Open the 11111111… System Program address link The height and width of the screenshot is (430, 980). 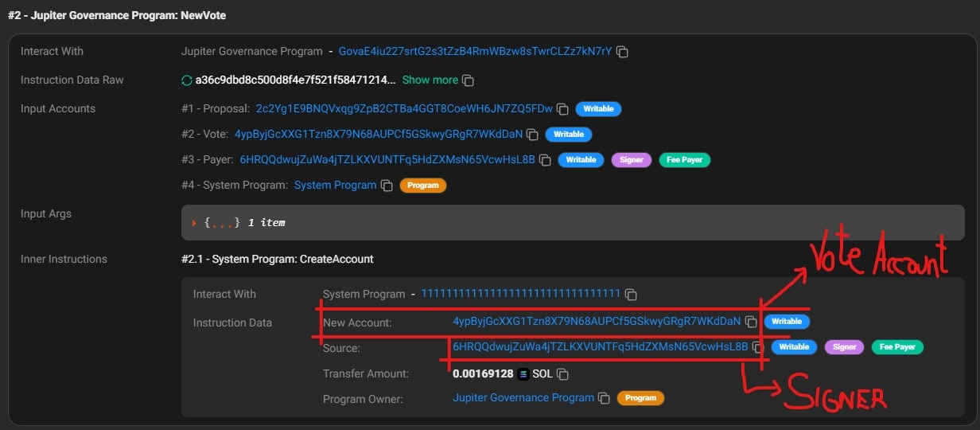(520, 294)
